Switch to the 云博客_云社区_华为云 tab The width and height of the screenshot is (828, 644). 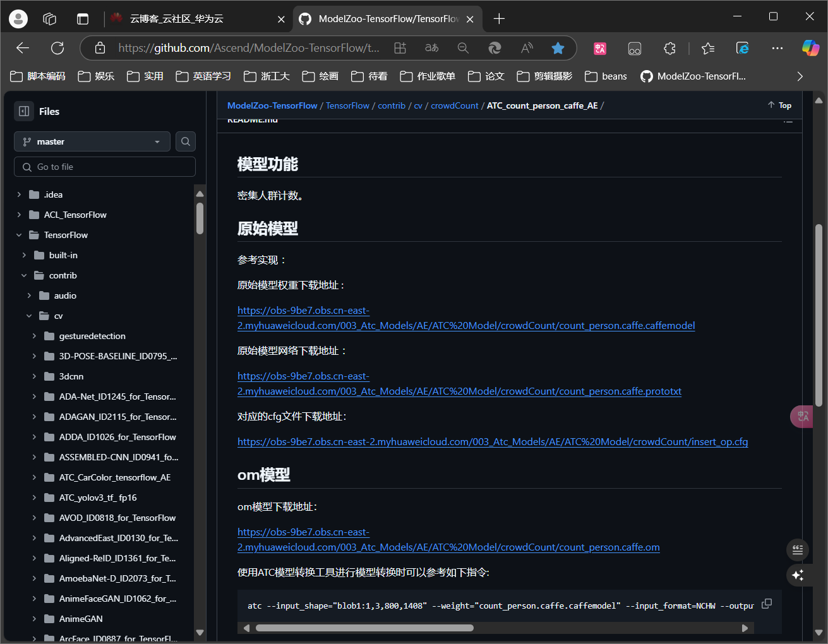(197, 19)
